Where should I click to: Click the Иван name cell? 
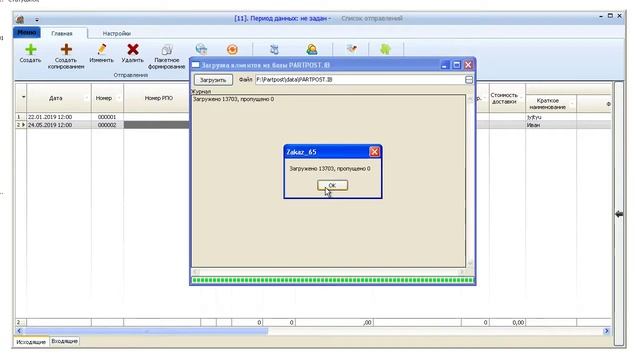click(551, 125)
